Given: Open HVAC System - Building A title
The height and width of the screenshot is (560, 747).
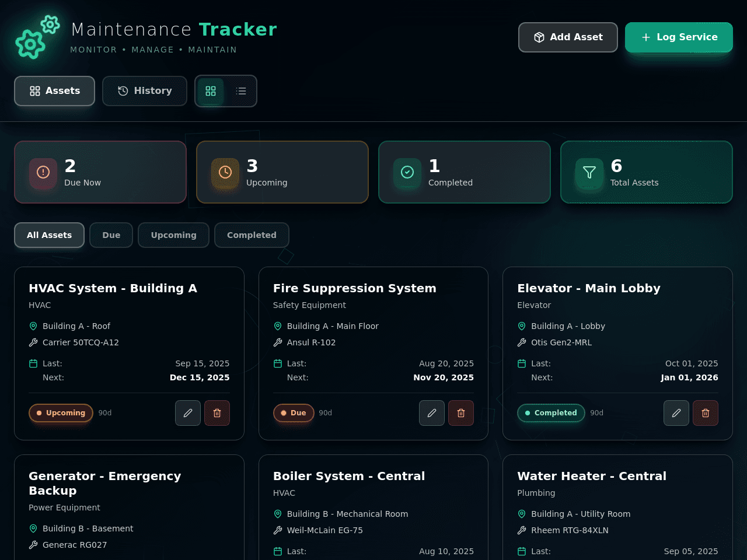Looking at the screenshot, I should pyautogui.click(x=113, y=288).
